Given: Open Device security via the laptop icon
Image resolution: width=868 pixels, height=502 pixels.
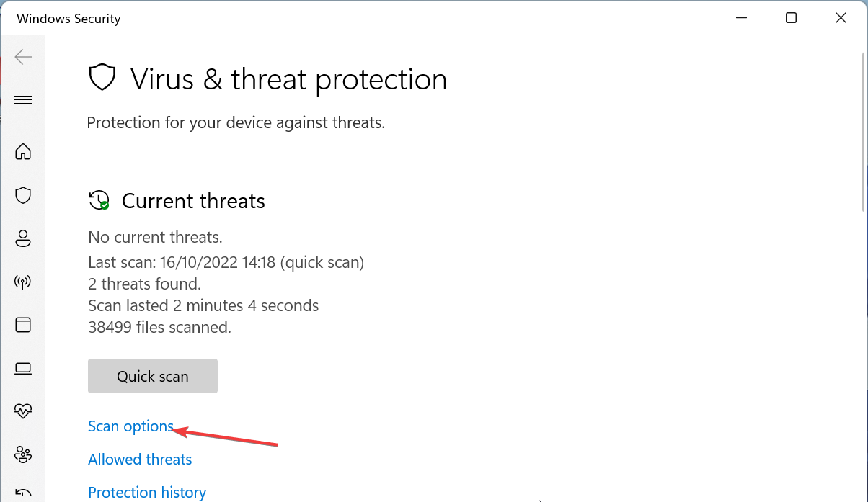Looking at the screenshot, I should click(23, 368).
